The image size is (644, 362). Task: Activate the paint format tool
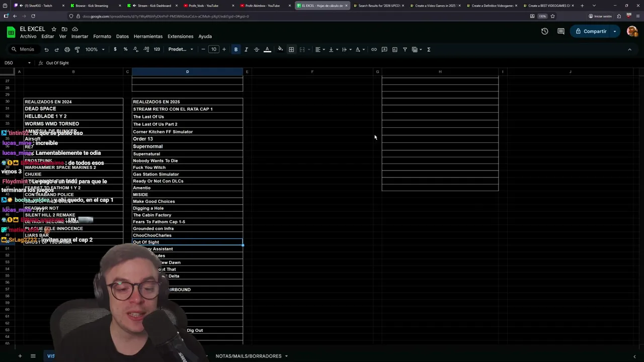(77, 49)
